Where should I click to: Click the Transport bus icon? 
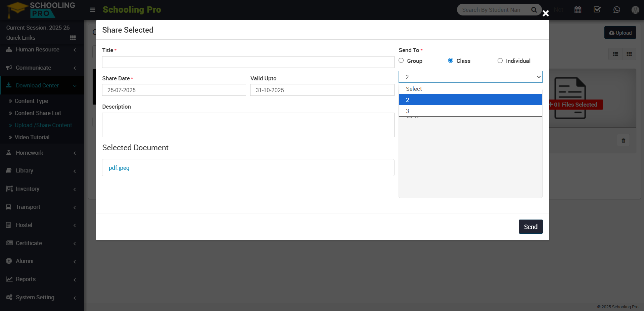pos(9,207)
